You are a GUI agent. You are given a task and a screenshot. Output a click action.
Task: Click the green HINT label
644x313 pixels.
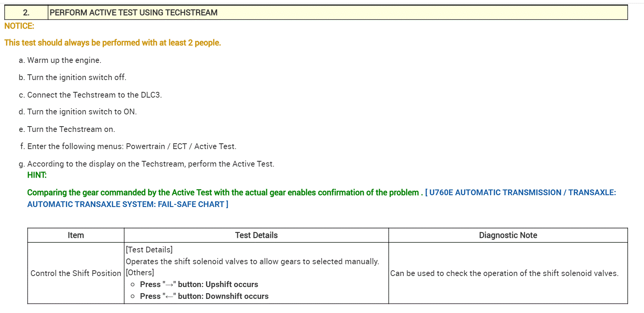tap(37, 175)
